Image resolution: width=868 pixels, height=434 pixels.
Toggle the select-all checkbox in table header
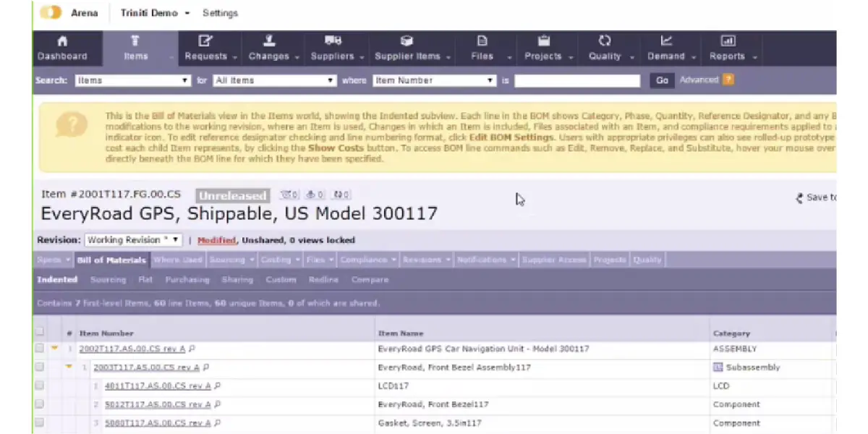tap(40, 332)
